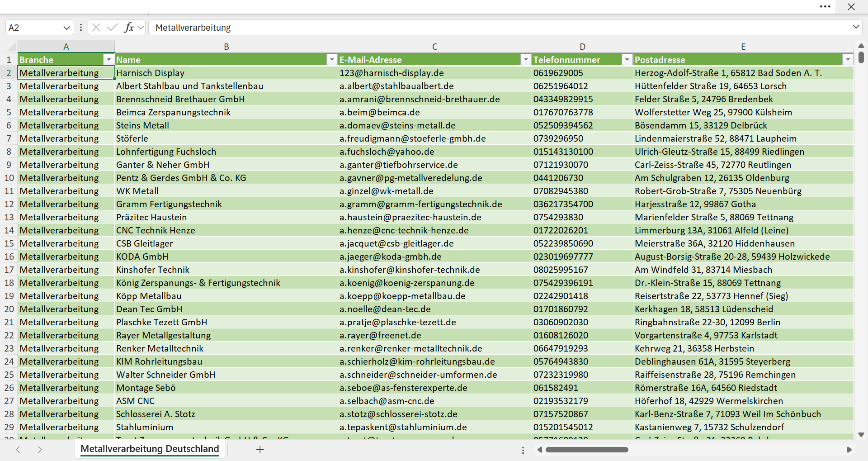Select the Ganter & Neher GmbH cell
This screenshot has height=461, width=868.
point(226,165)
